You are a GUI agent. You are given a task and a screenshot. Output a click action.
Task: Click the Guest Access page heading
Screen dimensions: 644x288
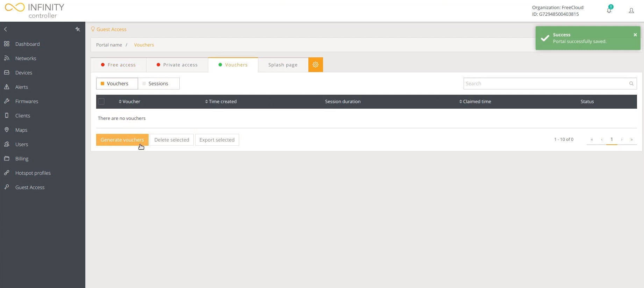112,29
